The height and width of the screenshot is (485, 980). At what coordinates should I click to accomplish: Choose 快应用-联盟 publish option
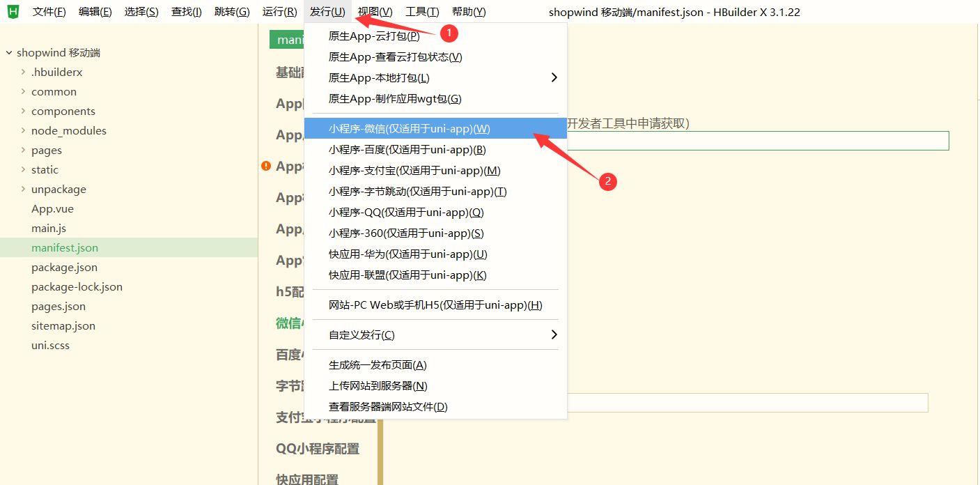pos(436,275)
